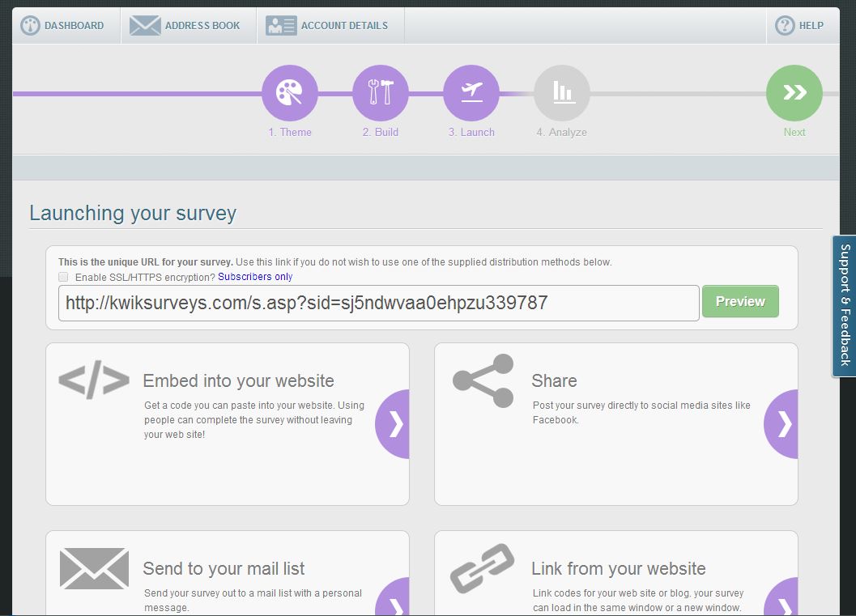Expand the Share option arrow

782,424
